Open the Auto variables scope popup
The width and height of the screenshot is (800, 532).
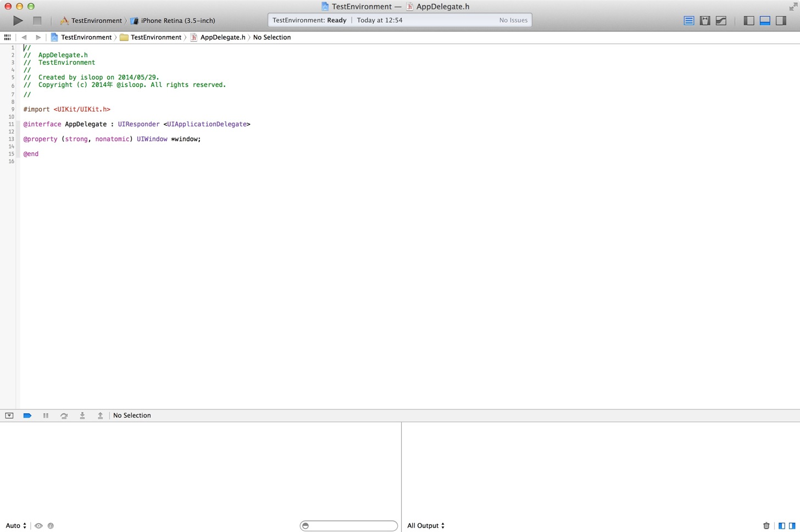[16, 526]
